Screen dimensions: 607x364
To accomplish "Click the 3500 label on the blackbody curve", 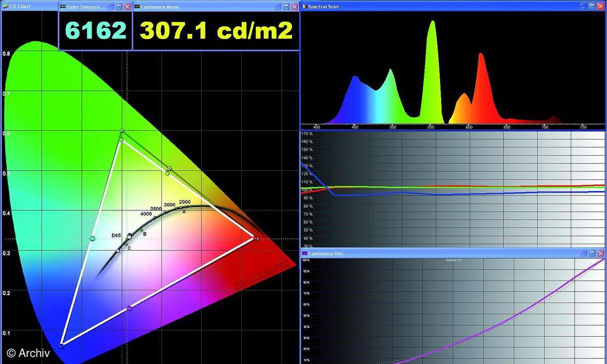I will click(x=156, y=209).
